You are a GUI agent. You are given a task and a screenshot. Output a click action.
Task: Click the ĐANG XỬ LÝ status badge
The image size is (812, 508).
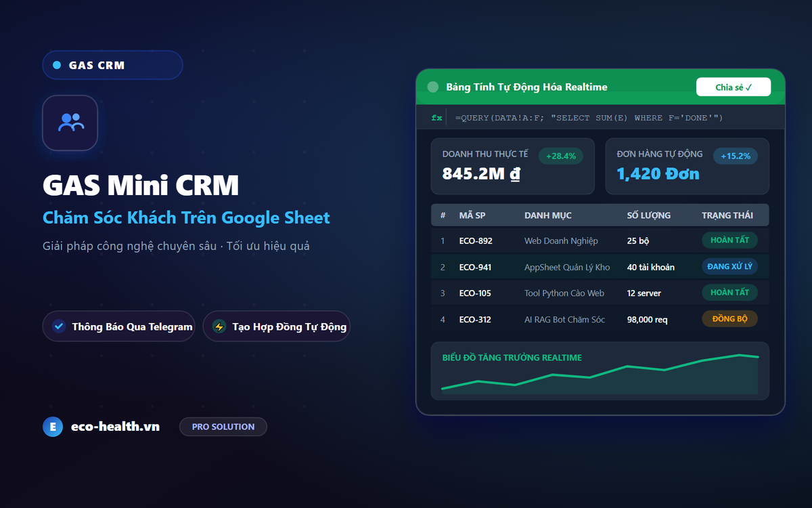pyautogui.click(x=730, y=266)
